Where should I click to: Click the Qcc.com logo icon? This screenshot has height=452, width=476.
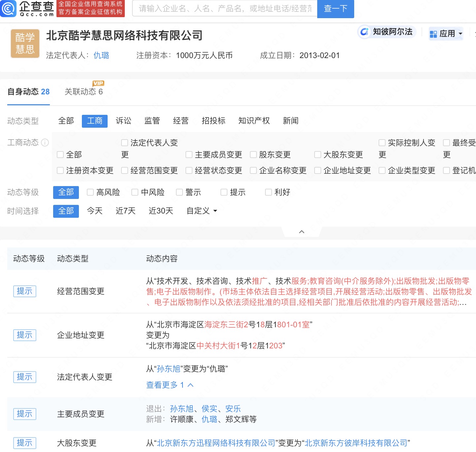click(x=8, y=9)
